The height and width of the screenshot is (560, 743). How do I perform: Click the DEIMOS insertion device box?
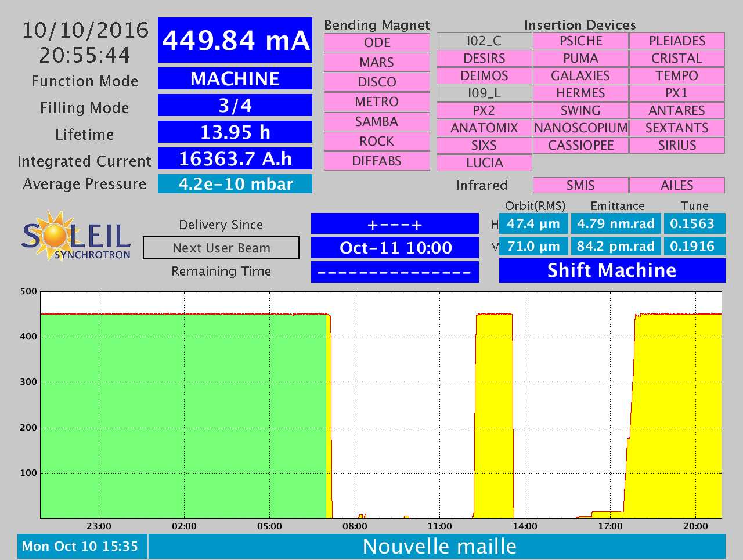coord(484,76)
